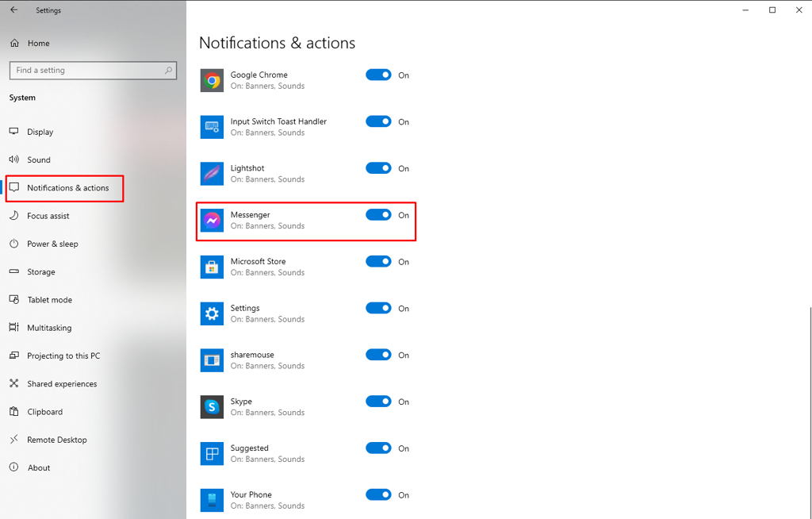
Task: Turn off Google Chrome notifications toggle
Action: (378, 75)
